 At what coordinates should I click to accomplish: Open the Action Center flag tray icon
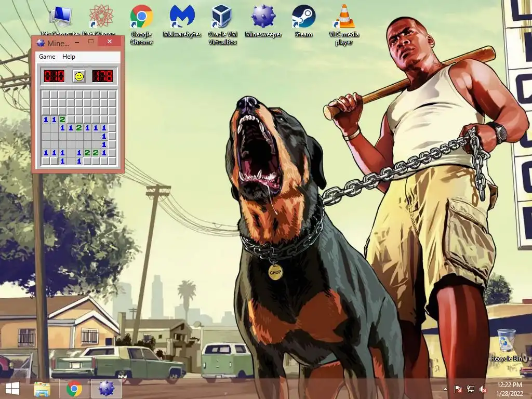point(458,389)
